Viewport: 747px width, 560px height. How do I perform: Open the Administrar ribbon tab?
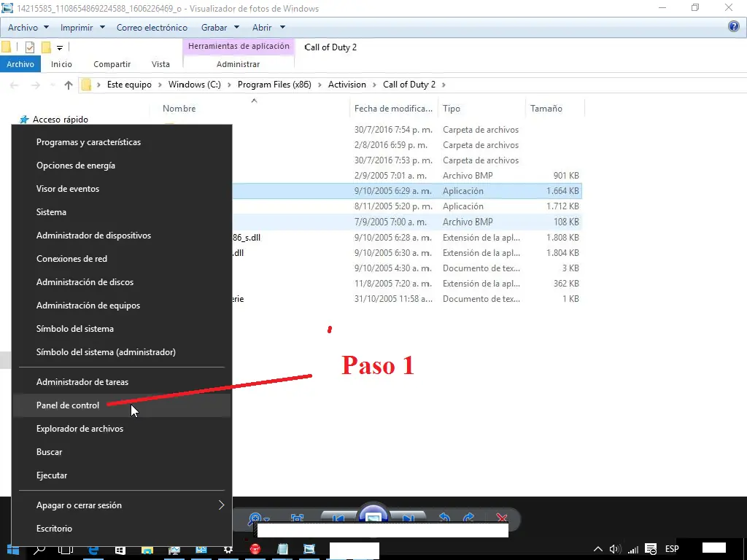tap(239, 64)
